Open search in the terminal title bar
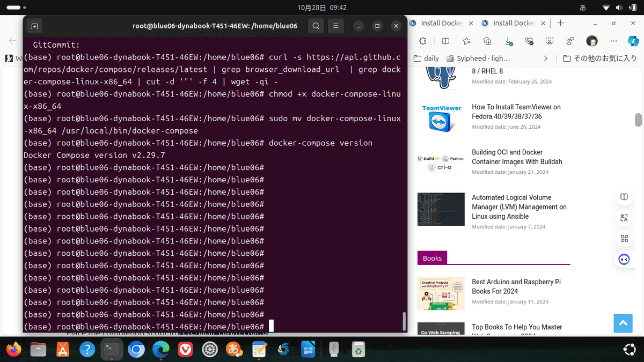 [x=316, y=25]
